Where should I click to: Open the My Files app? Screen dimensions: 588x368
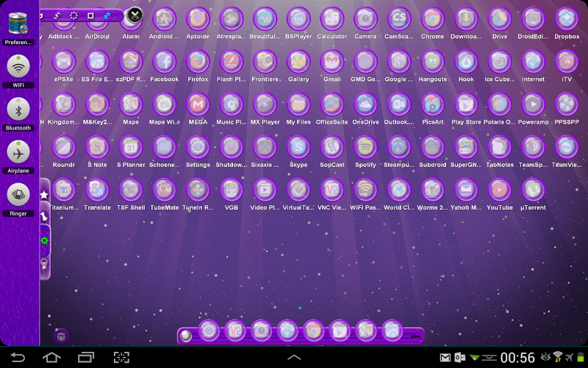pos(298,104)
